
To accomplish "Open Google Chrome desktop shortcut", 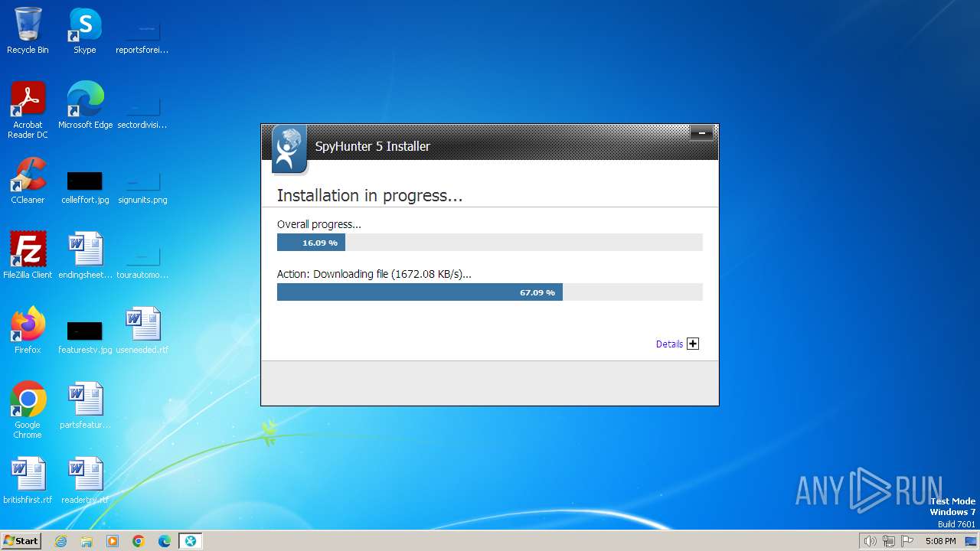I will pos(28,410).
